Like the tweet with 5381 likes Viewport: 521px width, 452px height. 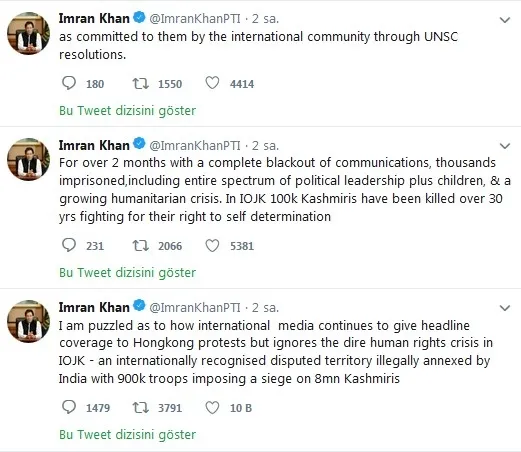pos(212,246)
